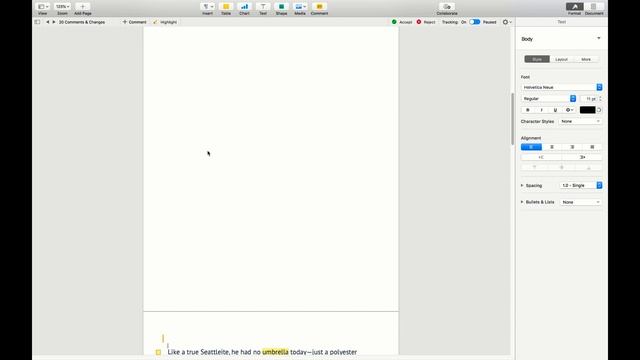Viewport: 640px width, 360px height.
Task: Align text right
Action: 572,147
